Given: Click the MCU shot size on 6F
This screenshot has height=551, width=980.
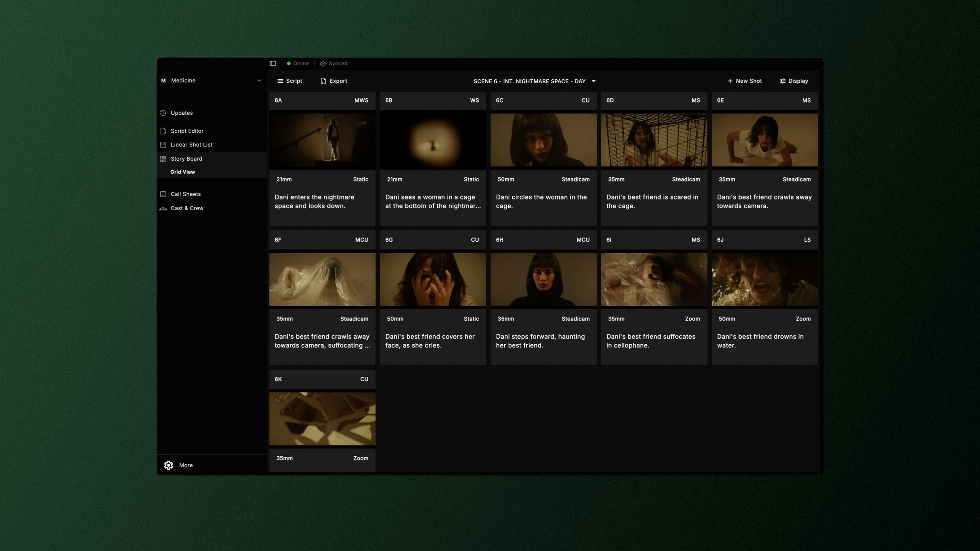Looking at the screenshot, I should [x=362, y=240].
